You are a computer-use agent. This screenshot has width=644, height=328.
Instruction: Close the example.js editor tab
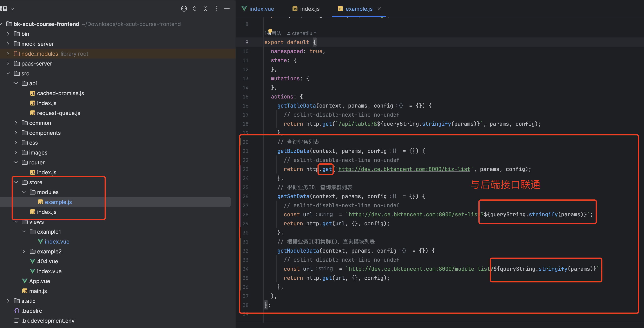(379, 9)
